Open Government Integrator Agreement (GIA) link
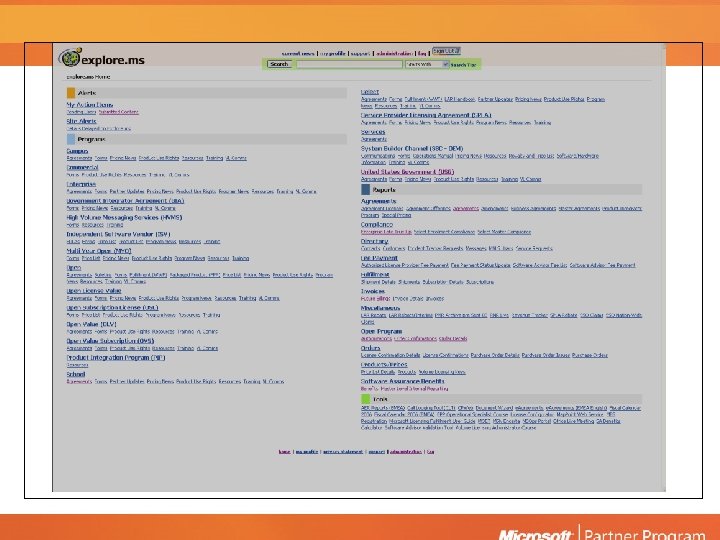 (x=125, y=201)
